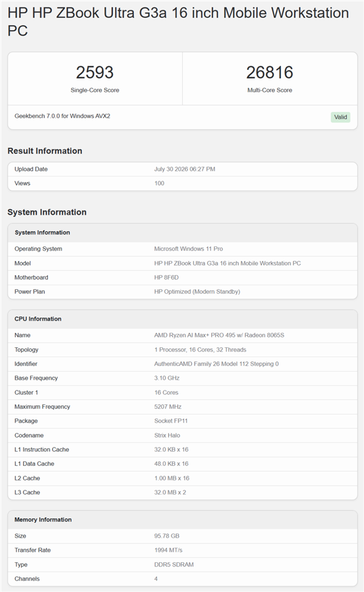Click the L1 Instruction Cache label

pos(41,450)
